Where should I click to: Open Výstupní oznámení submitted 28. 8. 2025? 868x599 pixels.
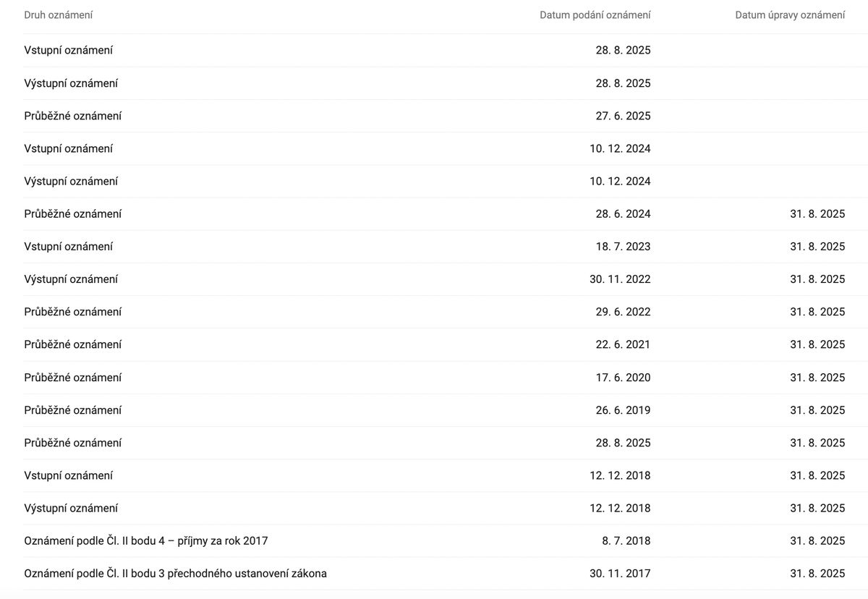click(71, 83)
